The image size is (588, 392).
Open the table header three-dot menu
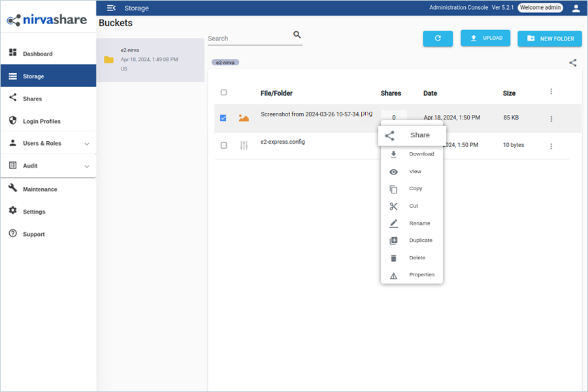tap(551, 91)
